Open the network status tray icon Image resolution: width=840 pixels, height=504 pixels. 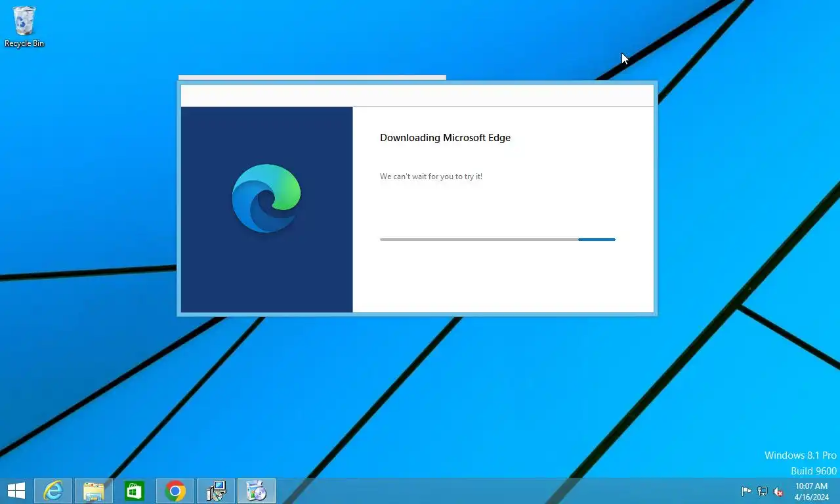point(763,492)
